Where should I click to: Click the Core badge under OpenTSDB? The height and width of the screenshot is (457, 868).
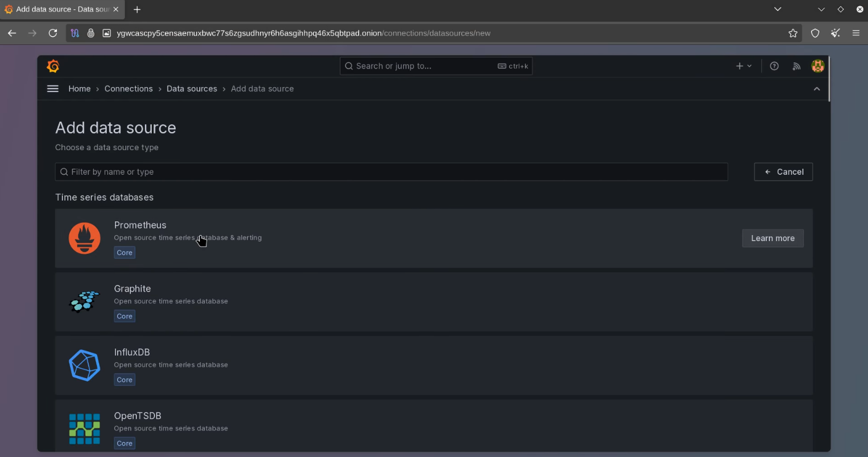click(x=124, y=443)
